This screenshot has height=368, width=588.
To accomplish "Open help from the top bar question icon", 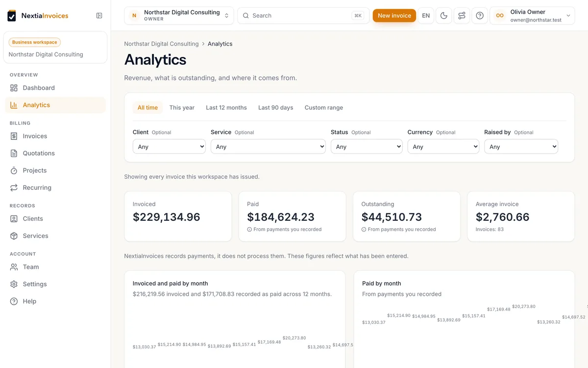I will [480, 16].
